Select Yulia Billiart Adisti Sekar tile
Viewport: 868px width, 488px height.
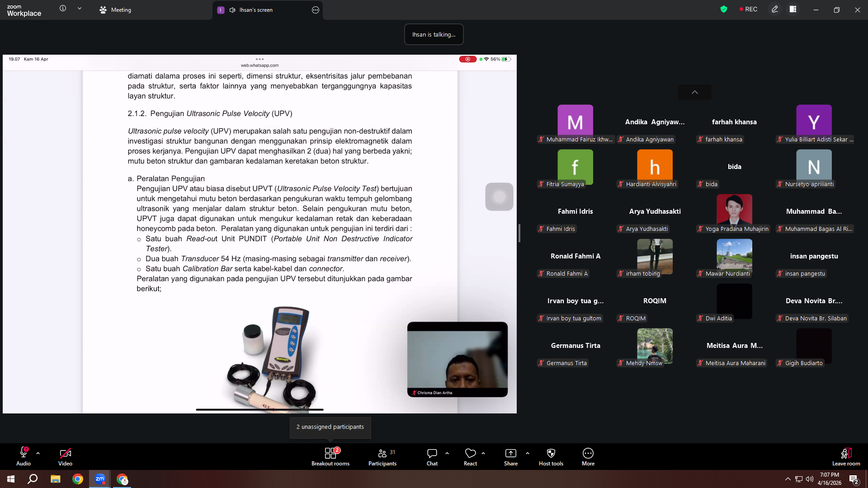tap(814, 124)
